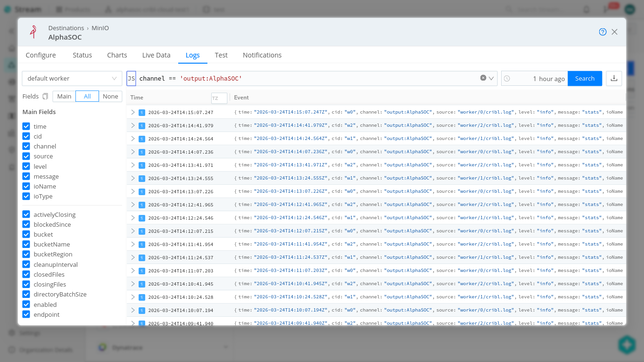Click the TZ timezone input field

pos(219,98)
